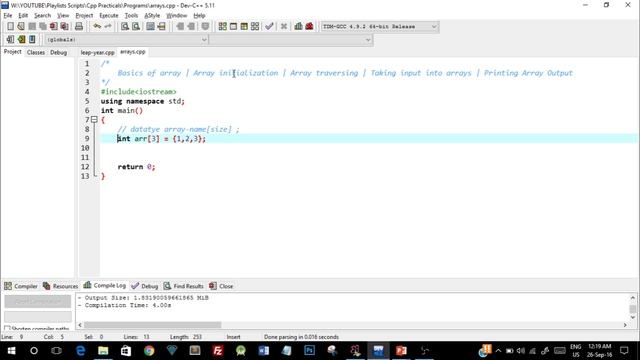Click the Redo arrow icon
640x360 pixels.
(108, 27)
